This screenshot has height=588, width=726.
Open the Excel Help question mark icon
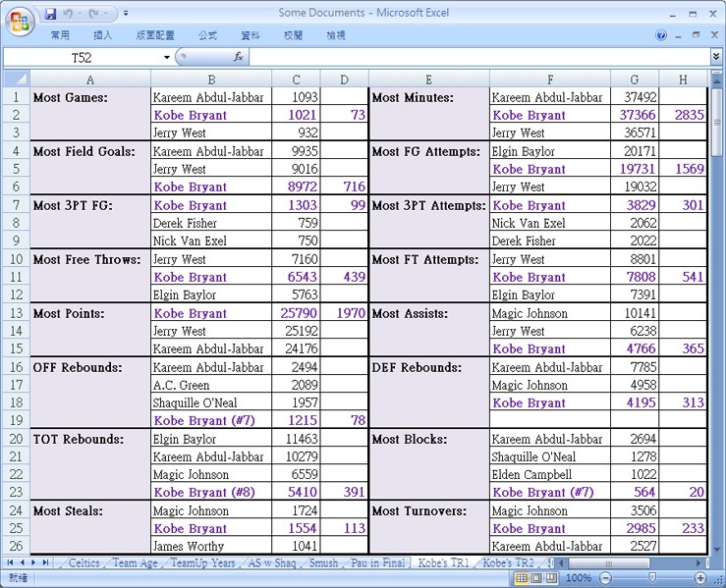(x=661, y=35)
